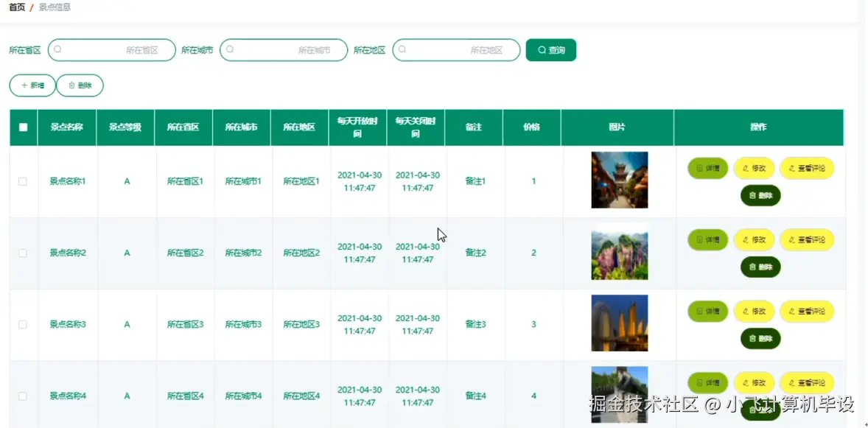The image size is (868, 428).
Task: Click the 每天关闭时间 column header
Action: coord(416,127)
